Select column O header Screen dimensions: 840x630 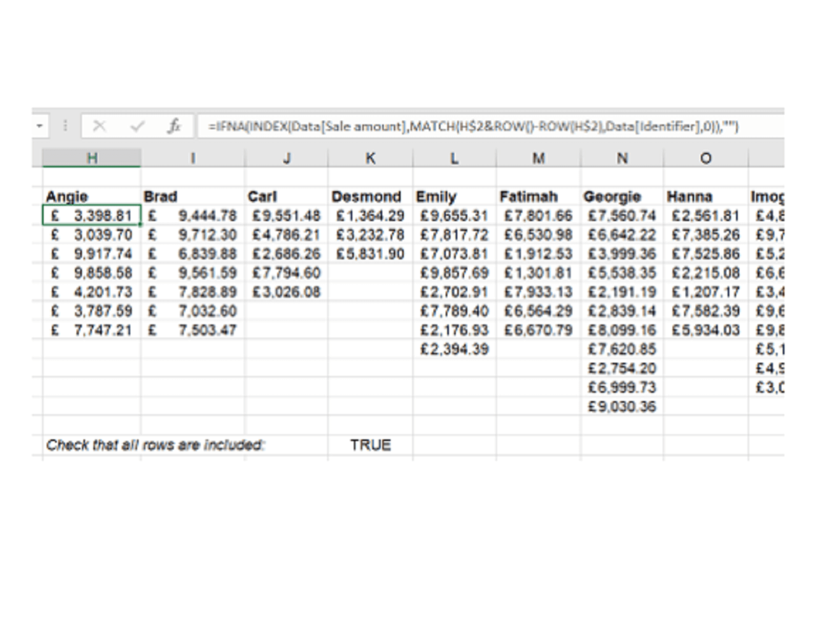coord(706,158)
